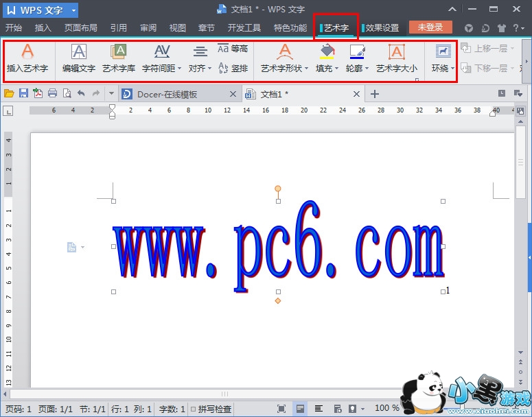This screenshot has width=532, height=417.
Task: Click the print preview icon
Action: [67, 93]
